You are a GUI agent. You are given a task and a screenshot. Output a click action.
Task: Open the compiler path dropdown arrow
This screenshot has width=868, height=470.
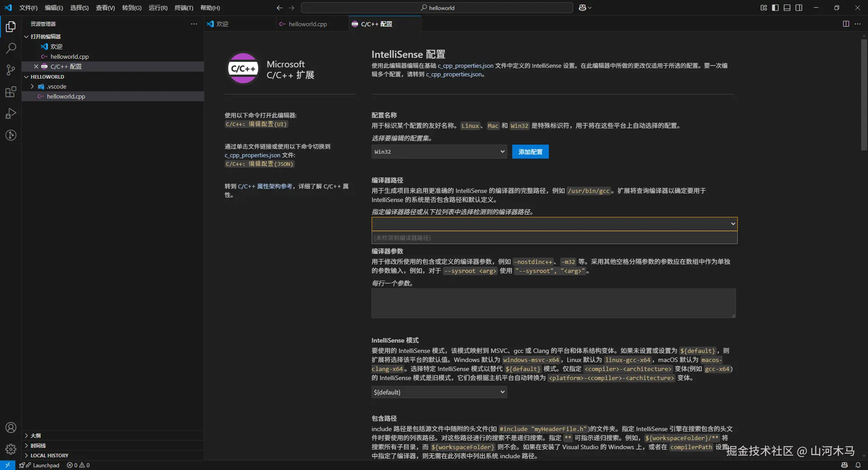733,224
